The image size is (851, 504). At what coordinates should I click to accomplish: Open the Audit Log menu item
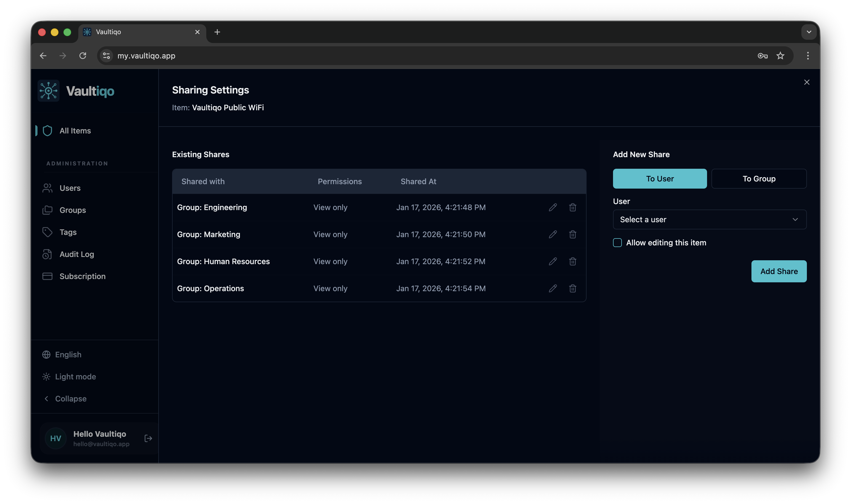tap(76, 254)
